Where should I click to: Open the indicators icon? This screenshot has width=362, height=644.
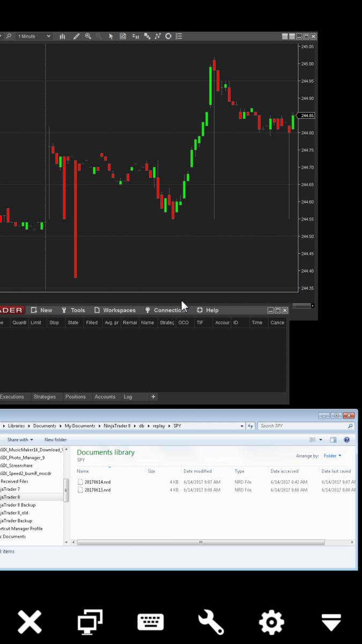(x=157, y=36)
